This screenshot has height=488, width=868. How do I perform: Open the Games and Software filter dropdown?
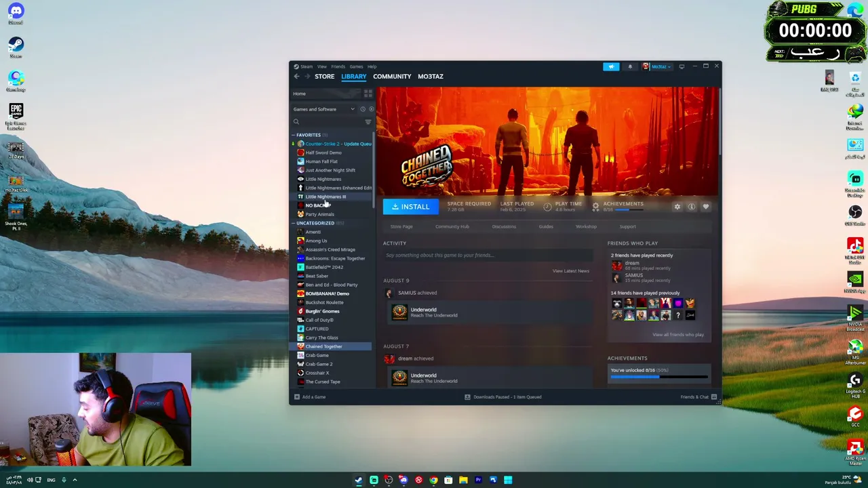324,109
